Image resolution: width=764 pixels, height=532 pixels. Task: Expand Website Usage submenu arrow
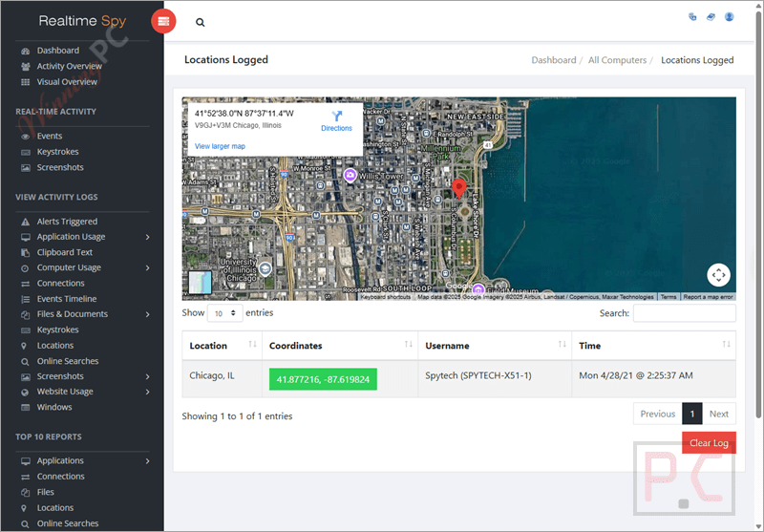pos(148,393)
